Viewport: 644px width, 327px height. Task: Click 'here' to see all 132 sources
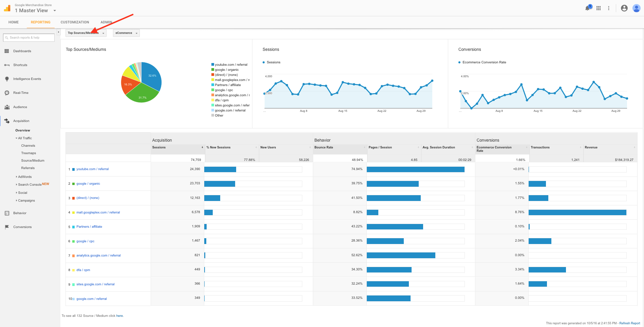click(x=119, y=315)
